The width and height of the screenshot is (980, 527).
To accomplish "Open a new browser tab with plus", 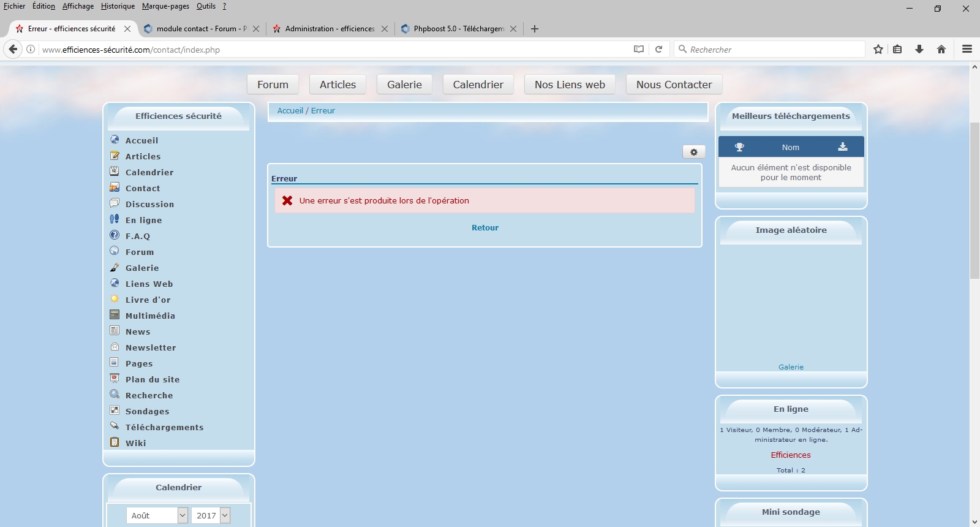I will pos(534,29).
